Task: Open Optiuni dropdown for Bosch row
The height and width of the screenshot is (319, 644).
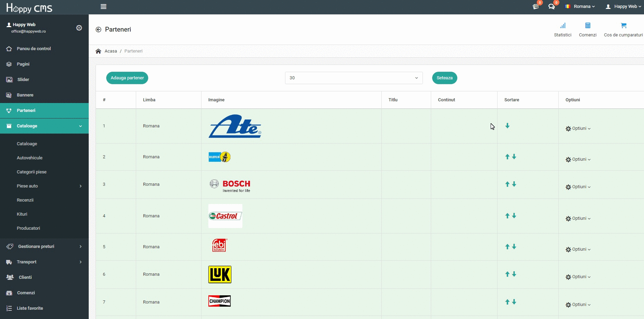Action: tap(578, 187)
